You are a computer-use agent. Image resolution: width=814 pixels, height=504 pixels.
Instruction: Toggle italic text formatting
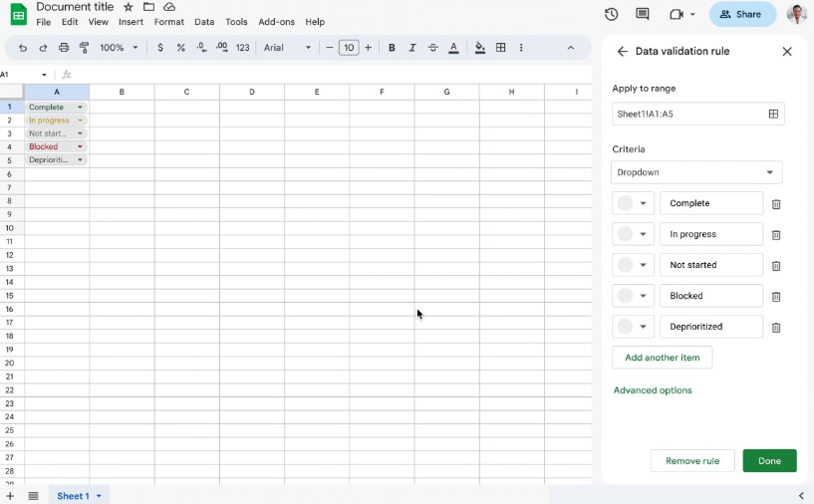pos(412,48)
